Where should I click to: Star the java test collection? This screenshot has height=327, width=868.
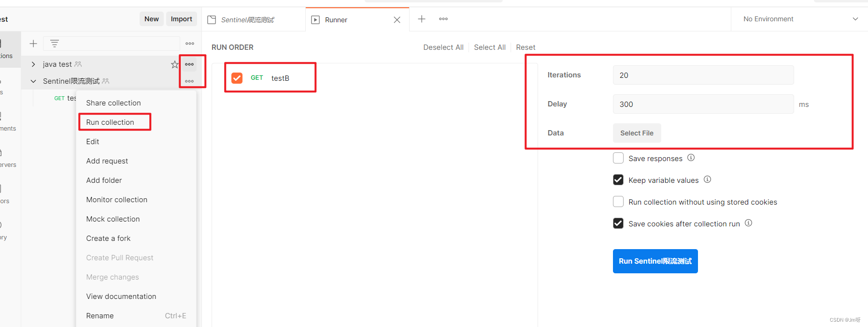point(174,64)
